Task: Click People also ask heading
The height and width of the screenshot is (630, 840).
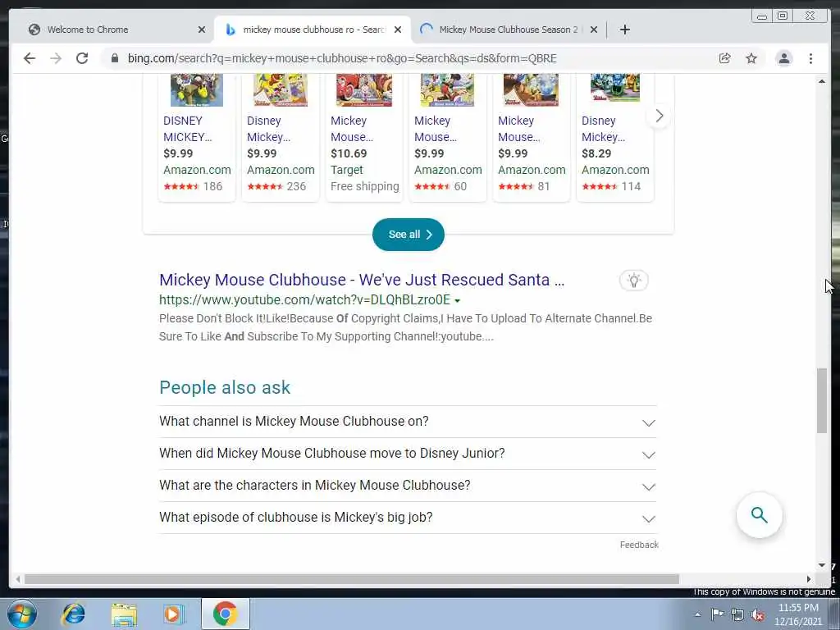Action: point(225,387)
